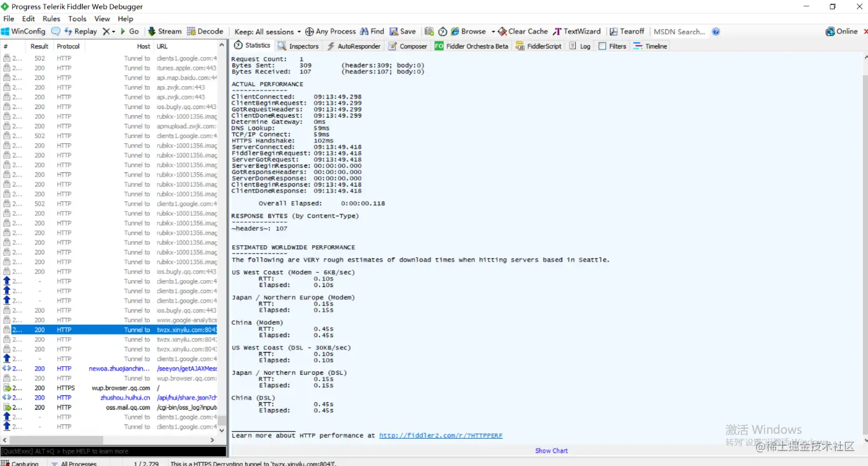This screenshot has width=868, height=466.
Task: Open the AutoResponder tab
Action: 354,46
